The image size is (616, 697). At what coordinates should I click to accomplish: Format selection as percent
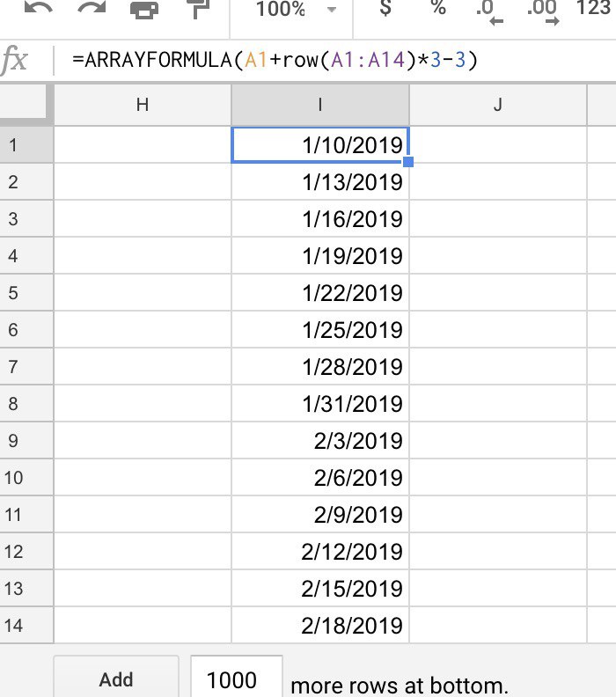coord(438,8)
